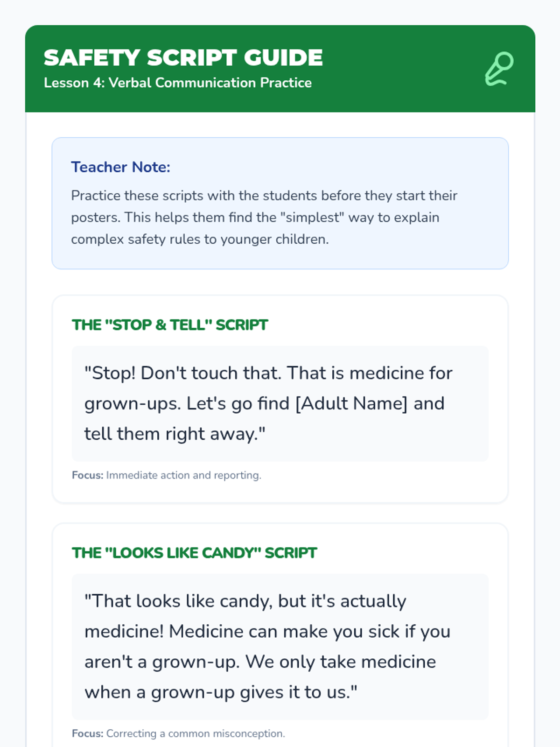Image resolution: width=560 pixels, height=747 pixels.
Task: Click "tell them right away." script line
Action: 175,434
